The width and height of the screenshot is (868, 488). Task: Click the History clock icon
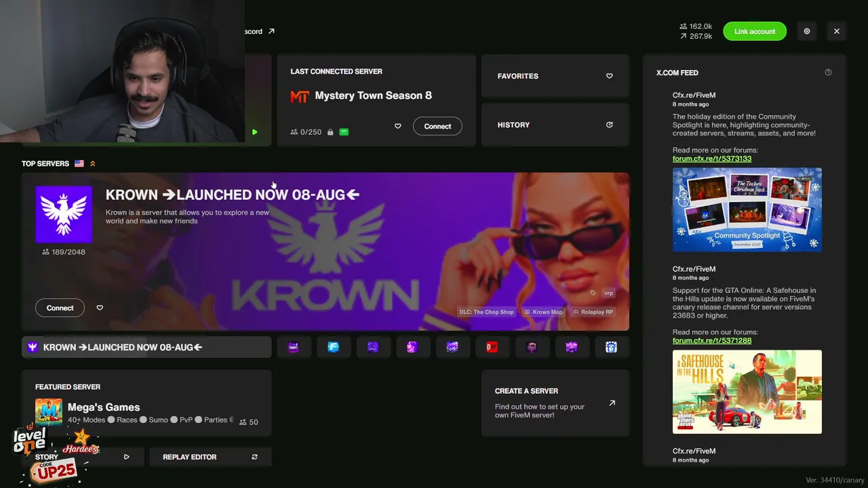pyautogui.click(x=609, y=125)
